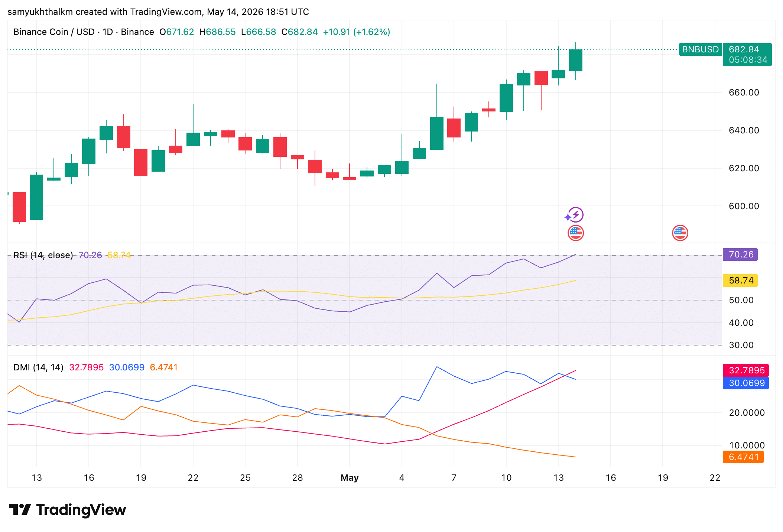The width and height of the screenshot is (783, 532).
Task: Click the 30.00 RSI axis label
Action: (741, 345)
